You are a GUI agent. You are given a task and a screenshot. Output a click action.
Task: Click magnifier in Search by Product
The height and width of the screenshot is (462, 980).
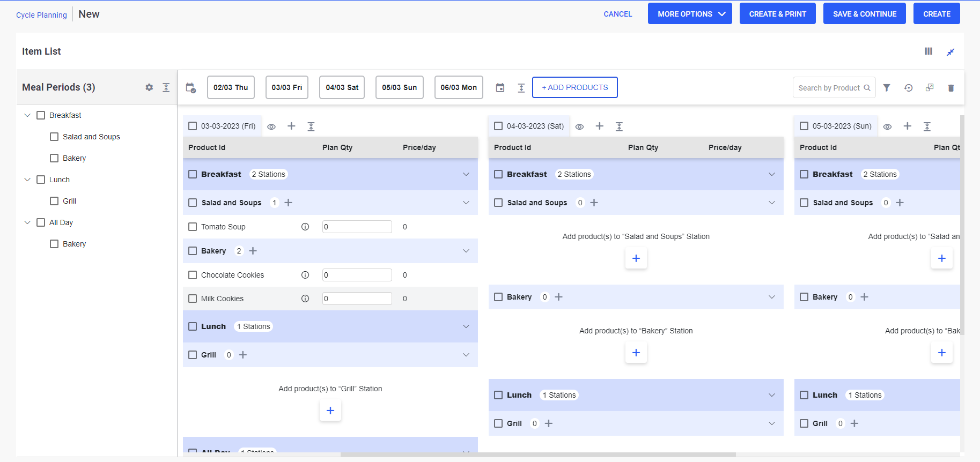click(867, 88)
